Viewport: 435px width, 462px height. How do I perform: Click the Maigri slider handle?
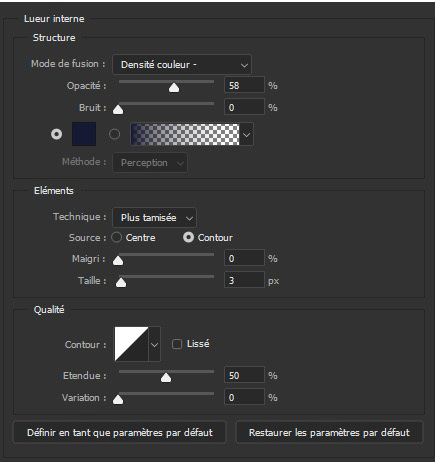click(118, 261)
